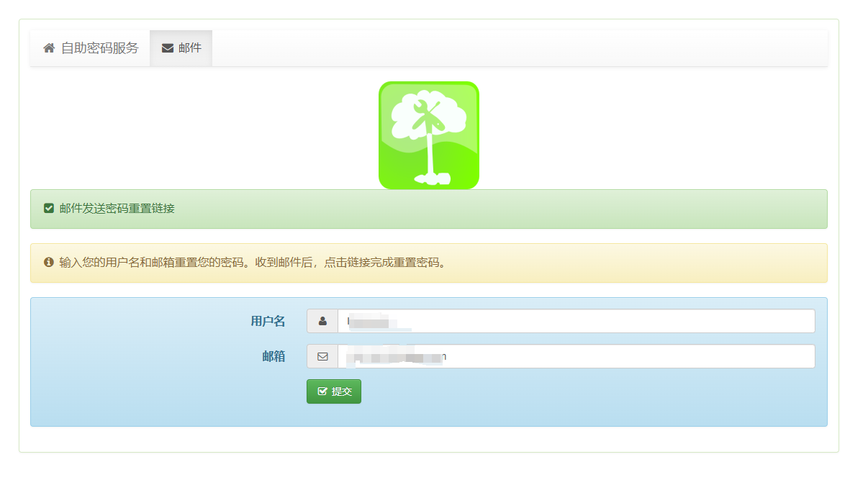Click the envelope icon beside the 邮箱 field
Image resolution: width=868 pixels, height=485 pixels.
click(322, 356)
